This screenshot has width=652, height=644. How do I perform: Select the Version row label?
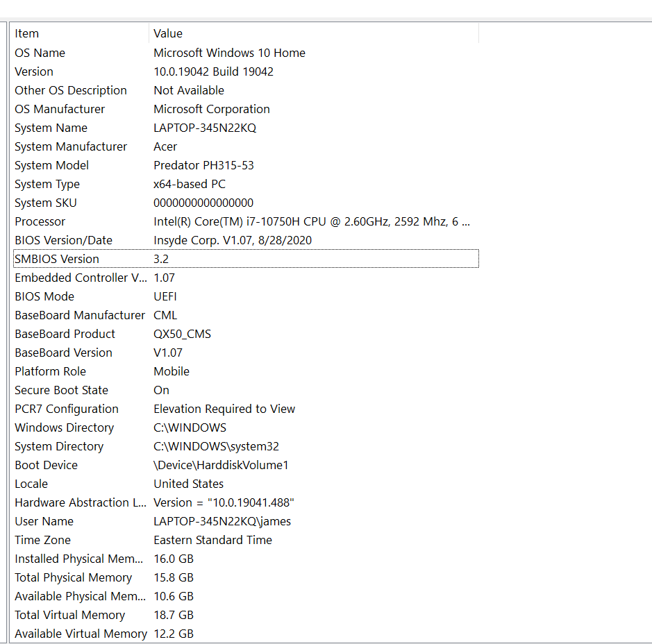click(x=34, y=71)
